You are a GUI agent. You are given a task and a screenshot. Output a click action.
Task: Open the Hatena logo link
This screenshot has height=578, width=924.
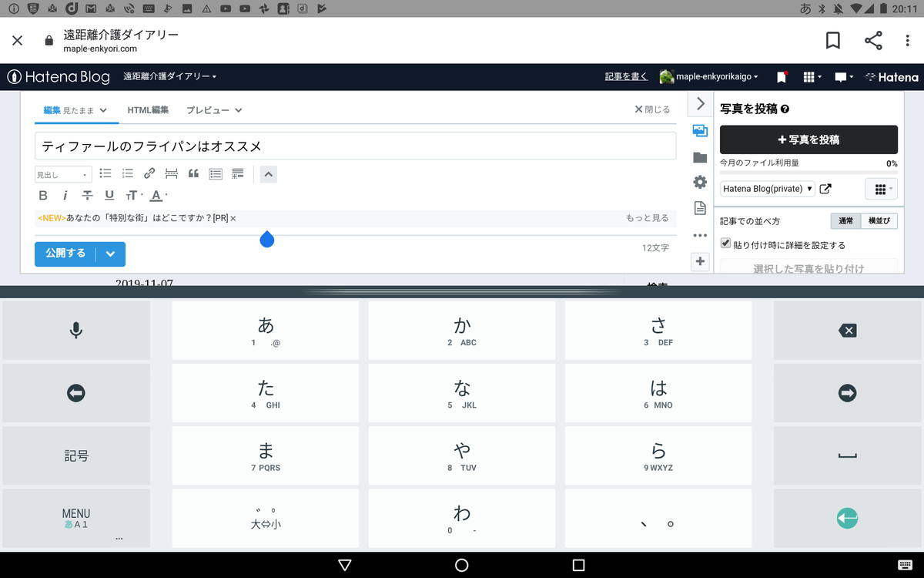click(x=892, y=77)
